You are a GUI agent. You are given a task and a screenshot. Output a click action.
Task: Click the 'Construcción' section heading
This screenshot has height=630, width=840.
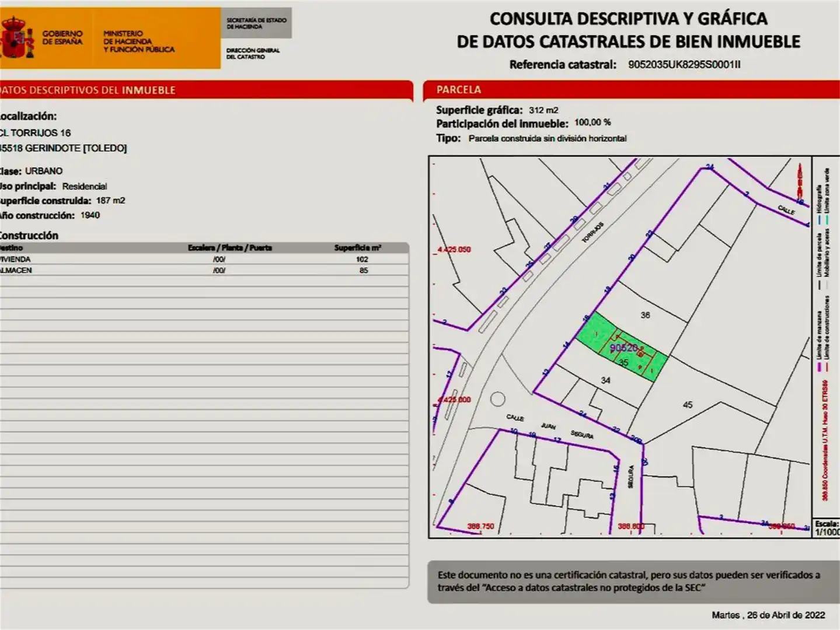29,236
